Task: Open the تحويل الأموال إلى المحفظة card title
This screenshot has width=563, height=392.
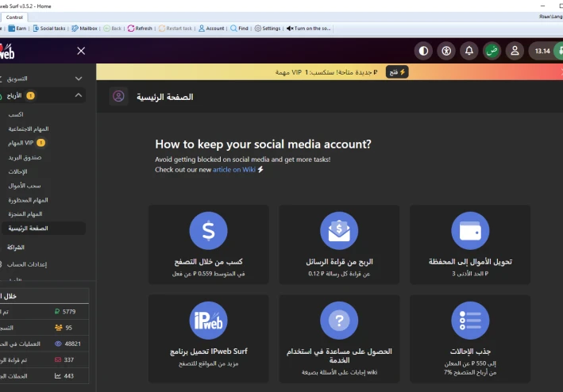Action: click(470, 262)
